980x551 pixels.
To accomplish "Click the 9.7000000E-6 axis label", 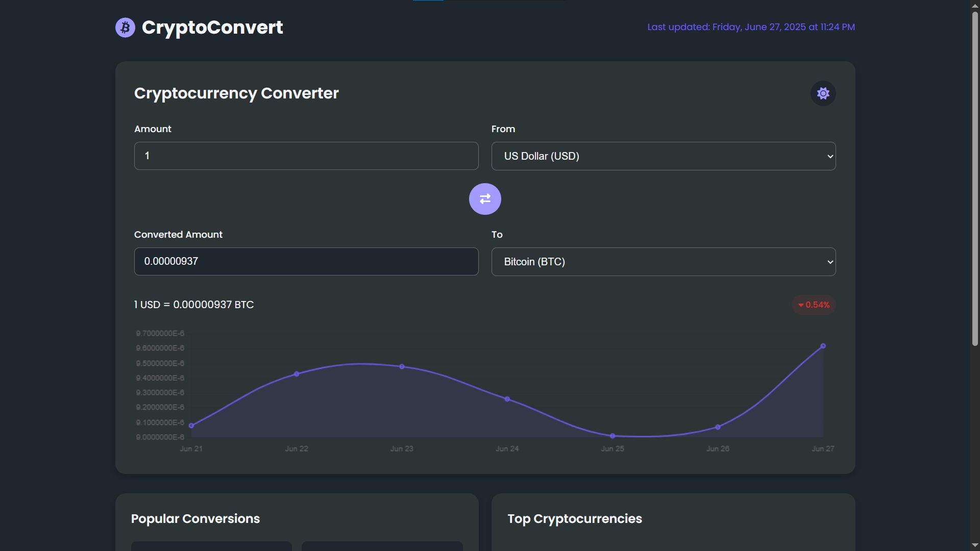I will (x=160, y=333).
